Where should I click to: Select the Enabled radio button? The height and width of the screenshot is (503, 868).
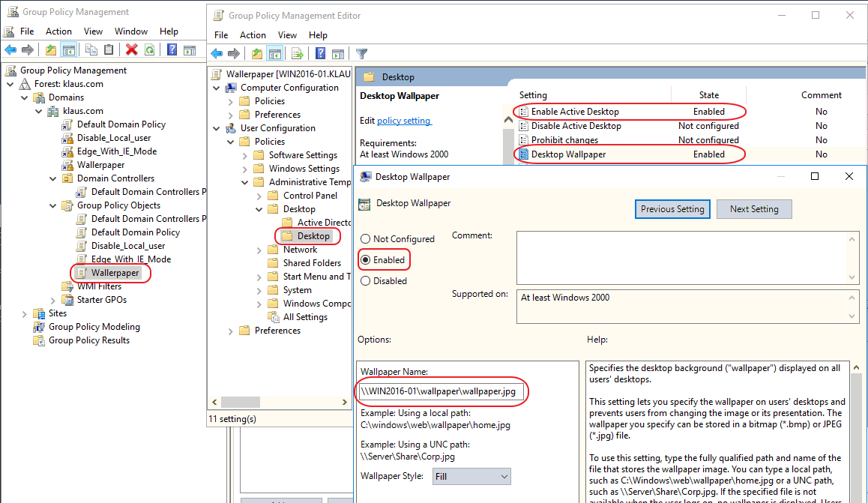[366, 260]
